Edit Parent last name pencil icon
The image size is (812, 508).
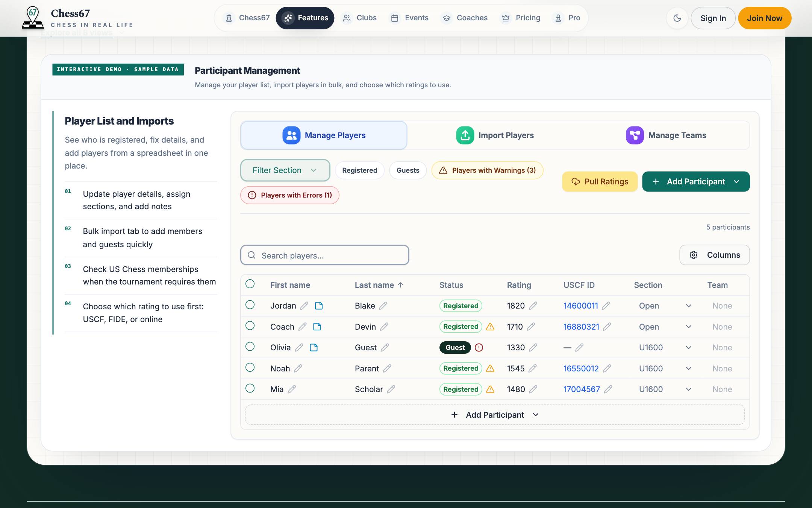(x=387, y=368)
